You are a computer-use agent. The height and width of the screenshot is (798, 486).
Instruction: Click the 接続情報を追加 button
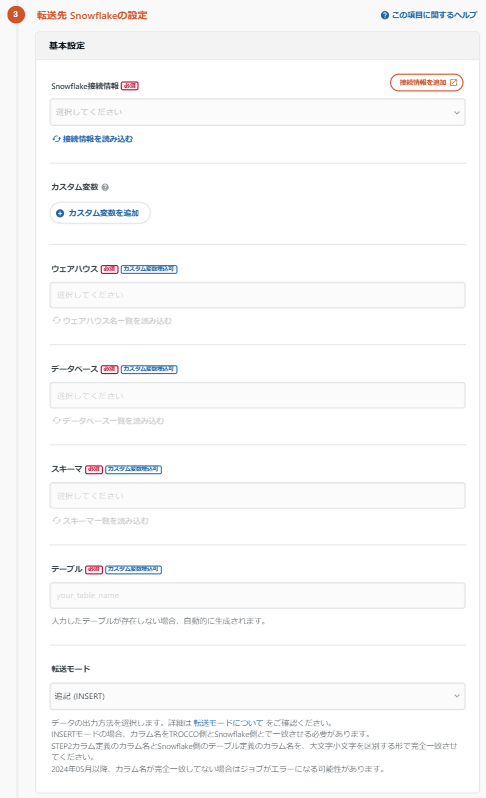pos(426,82)
